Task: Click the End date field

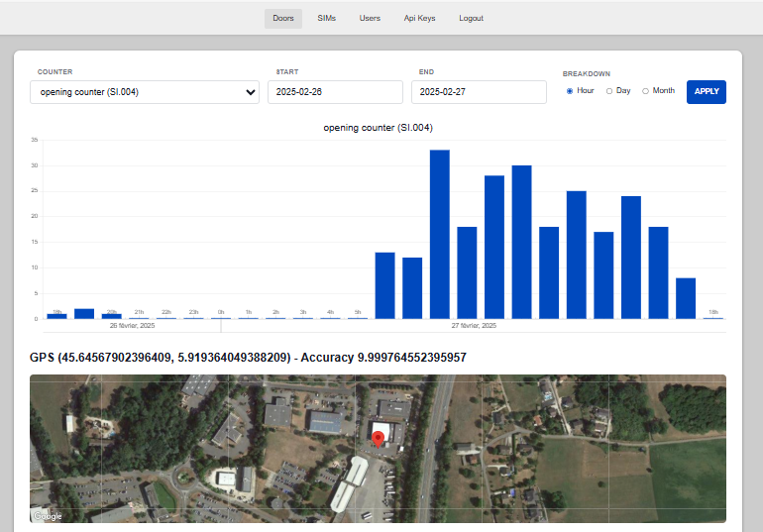Action: 479,92
